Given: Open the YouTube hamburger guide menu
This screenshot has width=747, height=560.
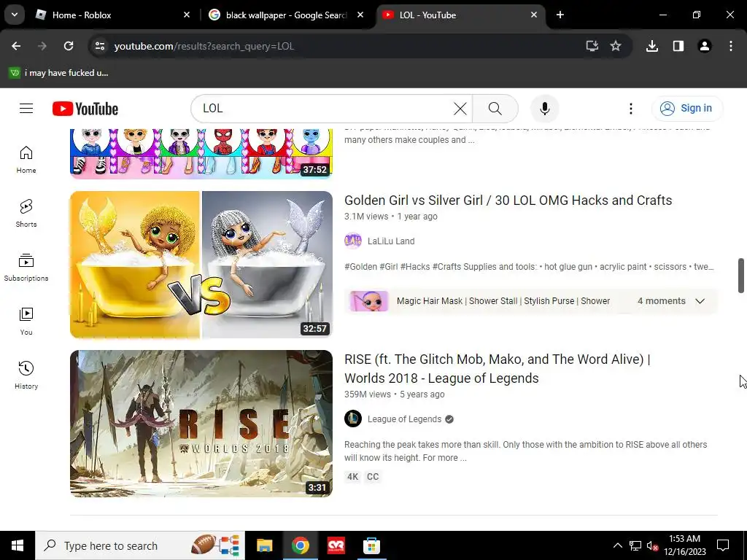Looking at the screenshot, I should pos(26,109).
